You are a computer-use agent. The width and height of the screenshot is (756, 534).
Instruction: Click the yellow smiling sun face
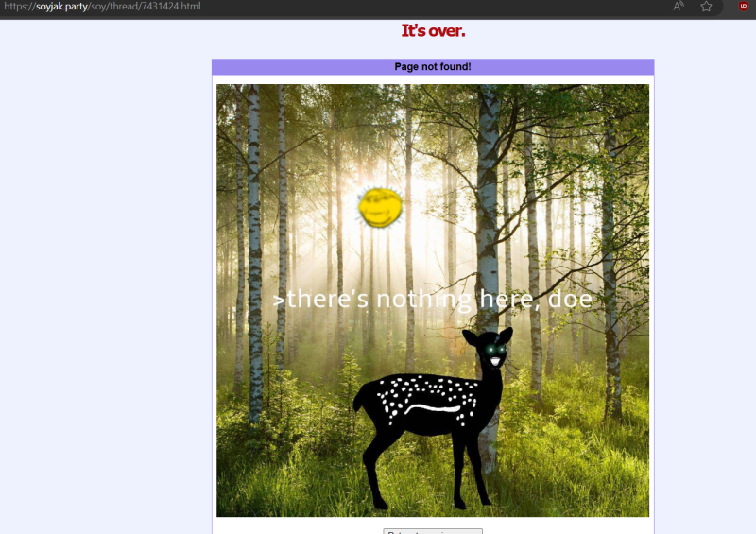pyautogui.click(x=381, y=206)
